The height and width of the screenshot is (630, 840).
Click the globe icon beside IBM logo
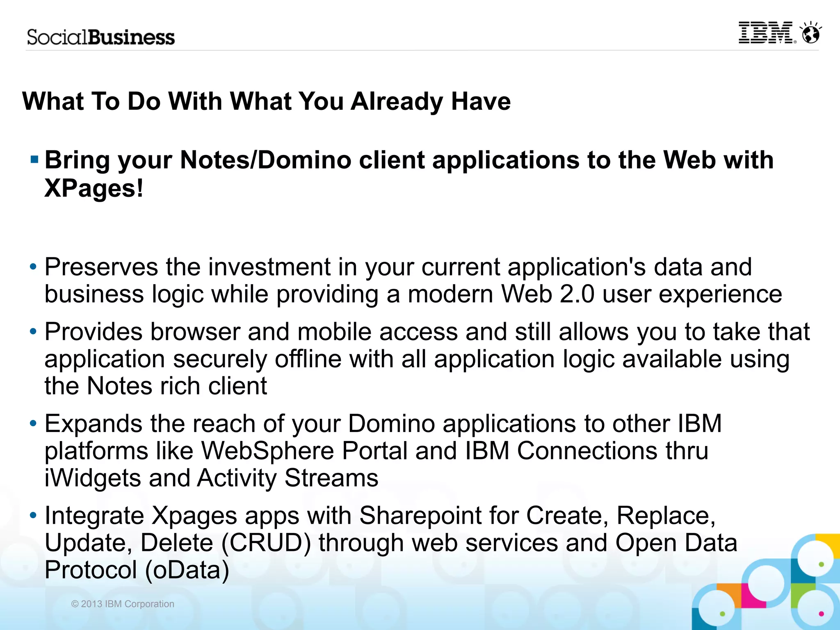tap(811, 32)
